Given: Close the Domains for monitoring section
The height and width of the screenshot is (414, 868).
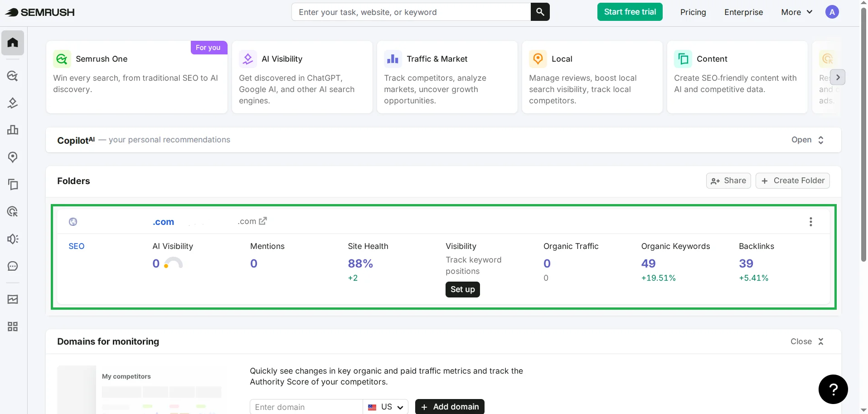Looking at the screenshot, I should [807, 341].
